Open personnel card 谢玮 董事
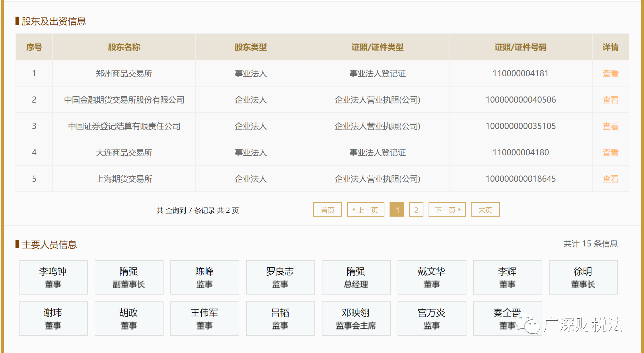The image size is (644, 353). (x=53, y=319)
